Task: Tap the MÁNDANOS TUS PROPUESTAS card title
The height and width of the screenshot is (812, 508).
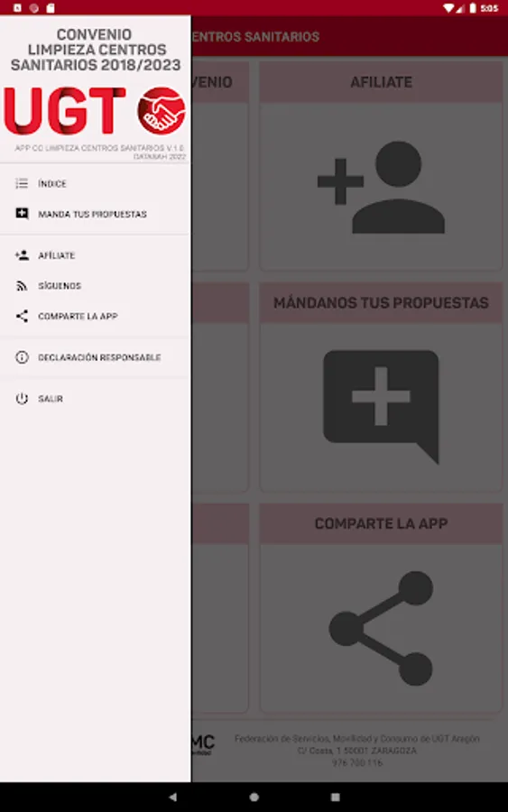Action: [381, 303]
